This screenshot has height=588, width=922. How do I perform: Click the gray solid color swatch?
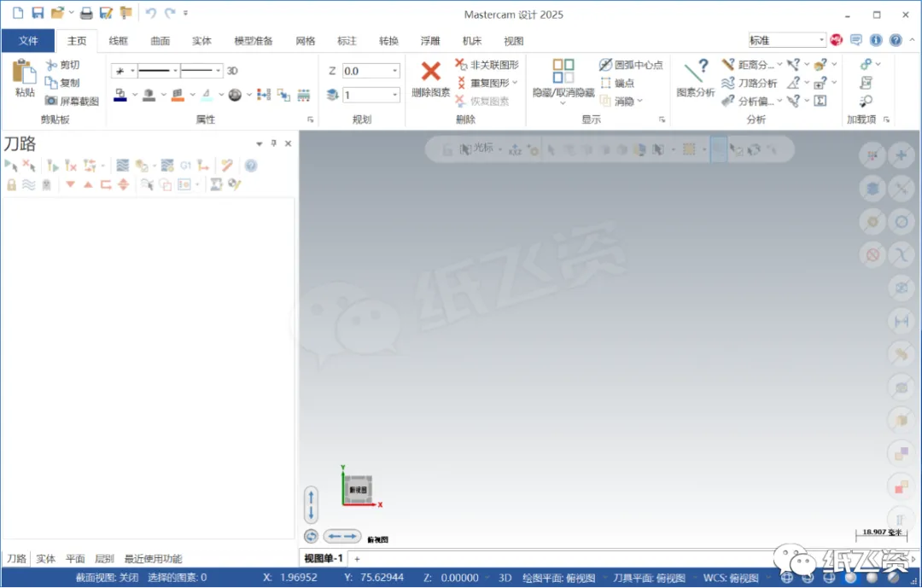pos(149,96)
